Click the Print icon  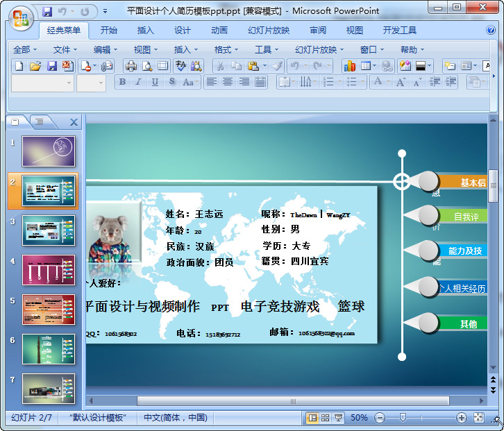131,66
